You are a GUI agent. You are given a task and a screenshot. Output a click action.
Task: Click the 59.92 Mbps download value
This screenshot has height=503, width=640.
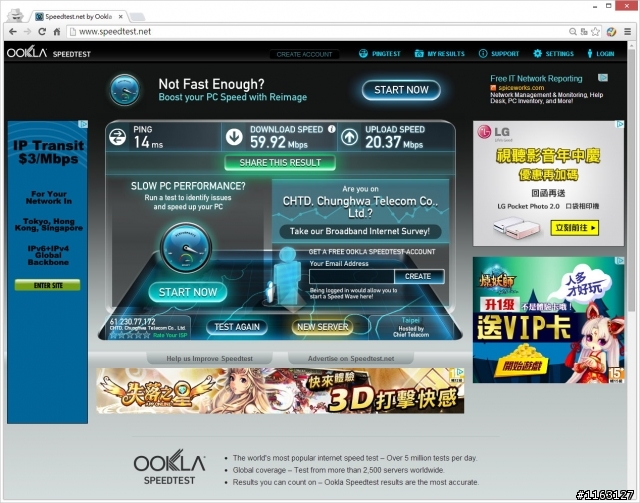coord(279,142)
